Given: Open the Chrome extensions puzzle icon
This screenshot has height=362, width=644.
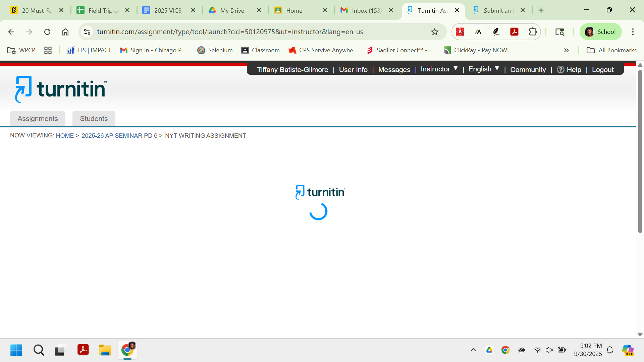Looking at the screenshot, I should click(x=533, y=32).
